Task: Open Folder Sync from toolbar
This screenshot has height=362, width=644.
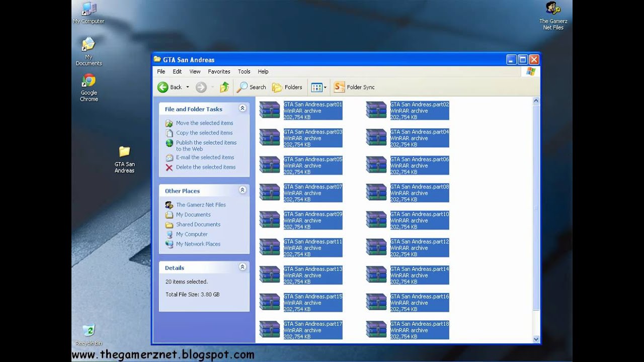Action: 354,87
